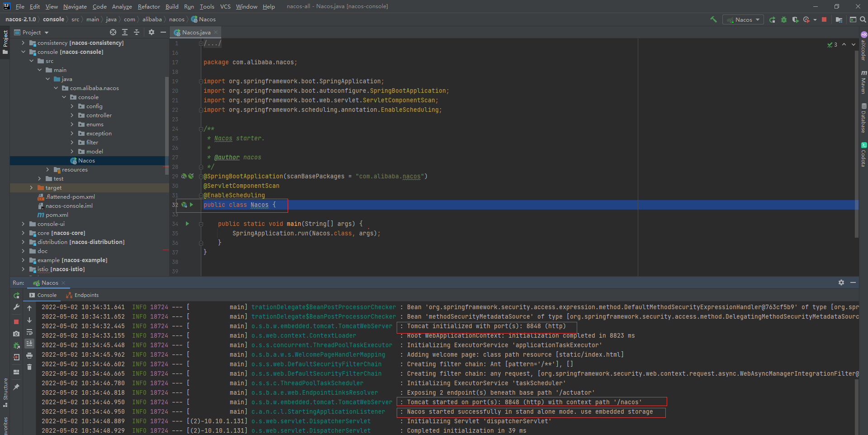Click the Restore Layout icon in Run panel
Image resolution: width=868 pixels, height=435 pixels.
click(x=16, y=372)
